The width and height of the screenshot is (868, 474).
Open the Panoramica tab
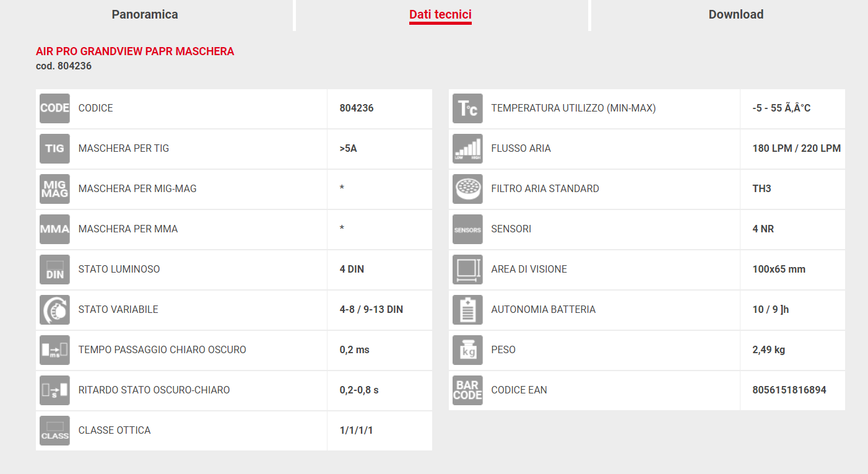[145, 14]
